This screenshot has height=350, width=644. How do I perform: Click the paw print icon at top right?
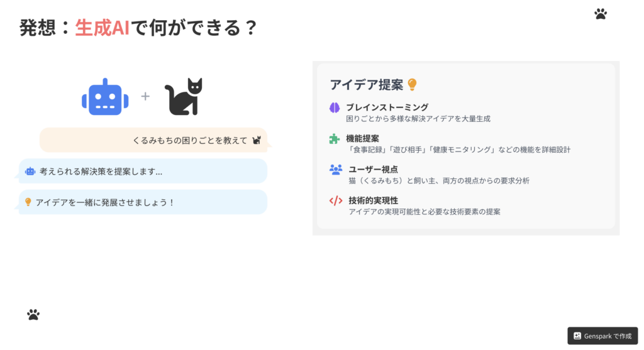(601, 14)
